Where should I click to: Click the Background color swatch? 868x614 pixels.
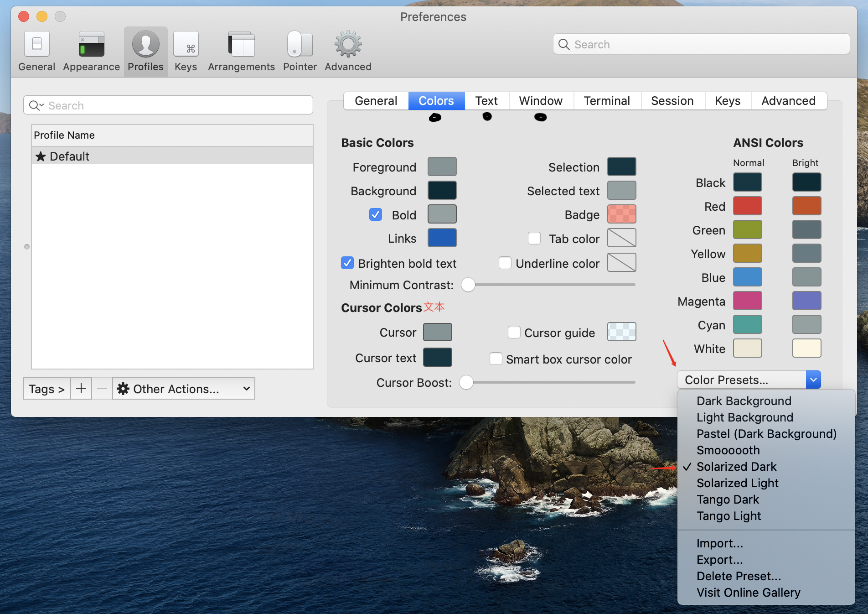click(442, 191)
